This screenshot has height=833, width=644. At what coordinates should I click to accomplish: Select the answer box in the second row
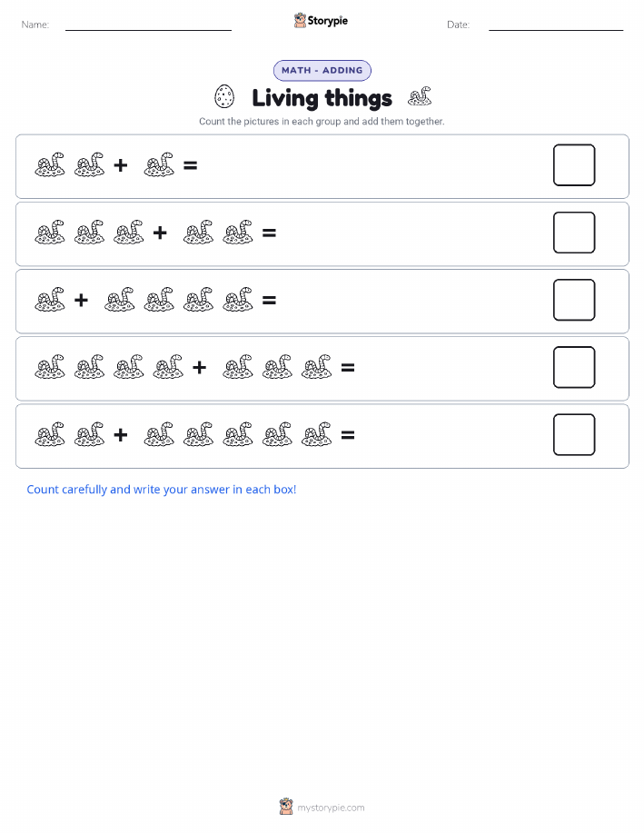(574, 233)
